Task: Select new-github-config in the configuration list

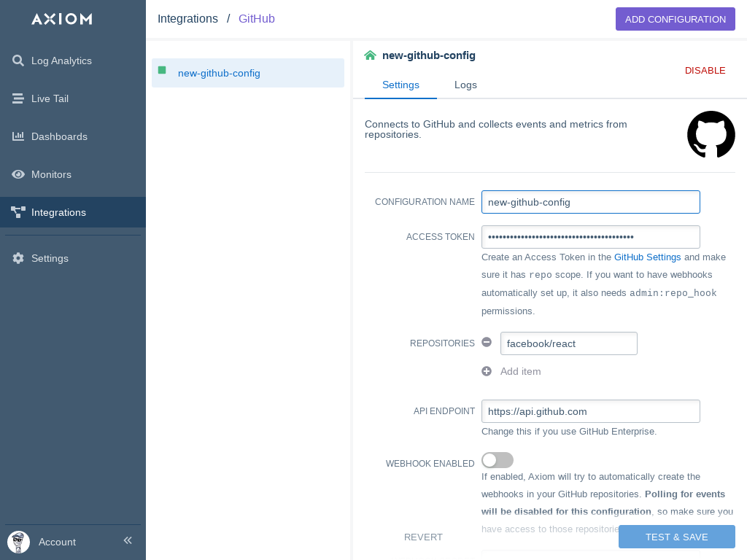Action: 219,73
